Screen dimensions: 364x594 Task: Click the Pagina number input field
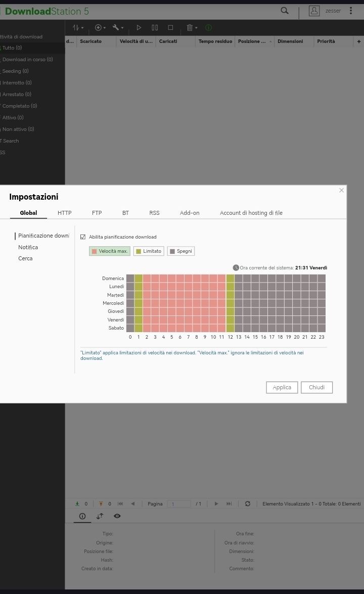pyautogui.click(x=179, y=504)
